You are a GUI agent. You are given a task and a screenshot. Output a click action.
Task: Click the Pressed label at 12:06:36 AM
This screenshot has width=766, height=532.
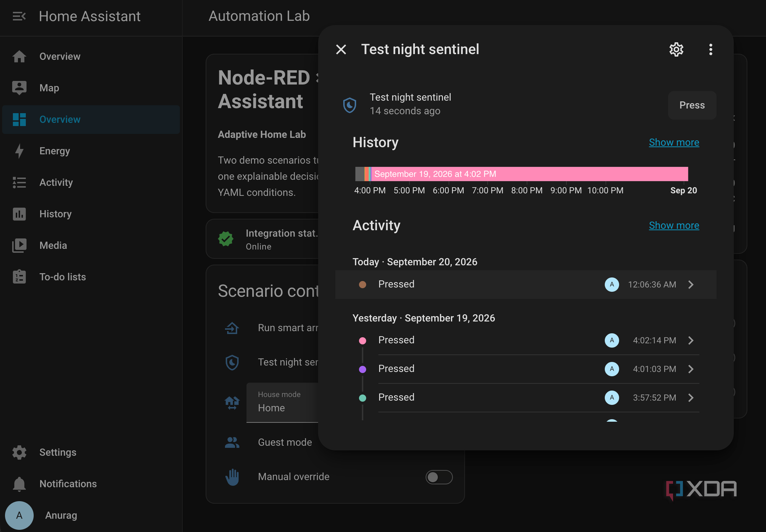(396, 284)
